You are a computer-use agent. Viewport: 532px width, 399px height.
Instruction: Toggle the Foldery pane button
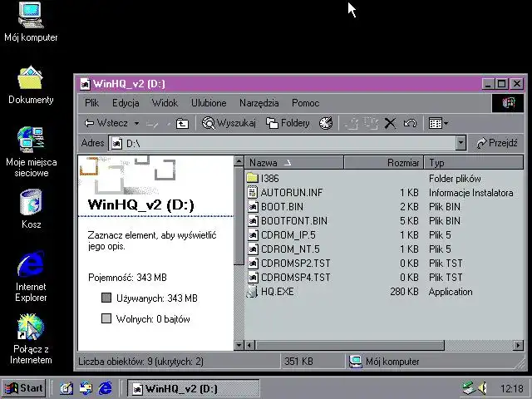click(x=288, y=123)
